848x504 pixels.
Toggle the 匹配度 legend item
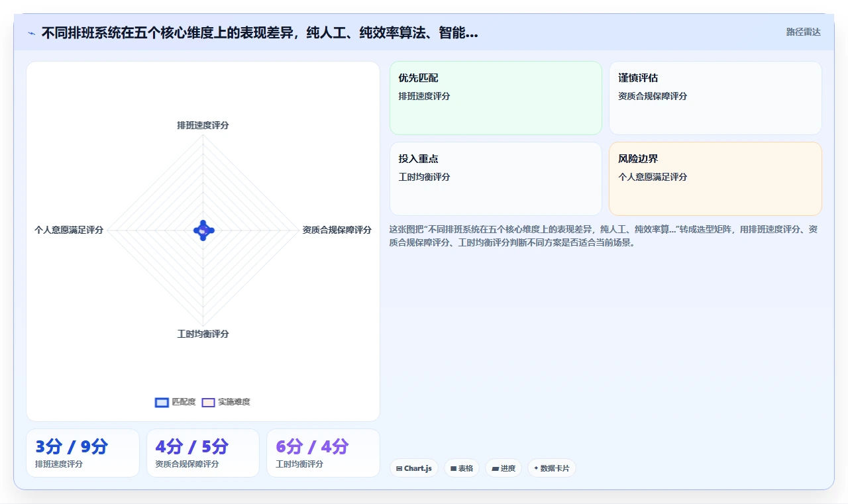click(176, 402)
